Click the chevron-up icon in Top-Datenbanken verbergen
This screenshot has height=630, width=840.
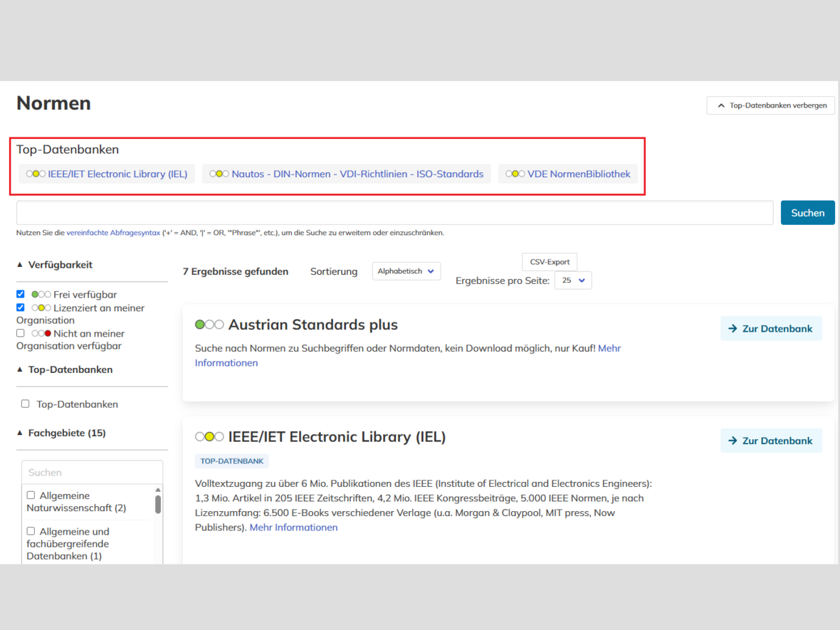tap(721, 105)
